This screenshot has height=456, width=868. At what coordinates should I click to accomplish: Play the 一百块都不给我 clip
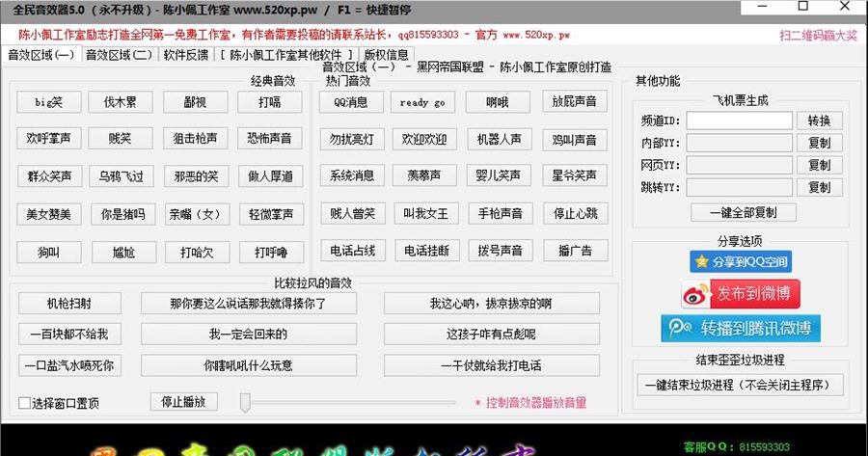click(69, 335)
